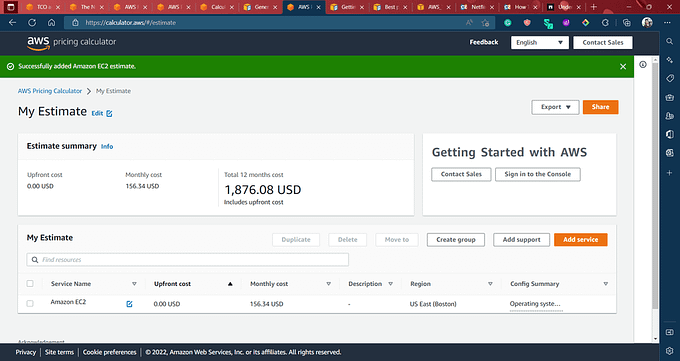The width and height of the screenshot is (680, 361).
Task: Switch to the Calcul browser tab
Action: 216,7
